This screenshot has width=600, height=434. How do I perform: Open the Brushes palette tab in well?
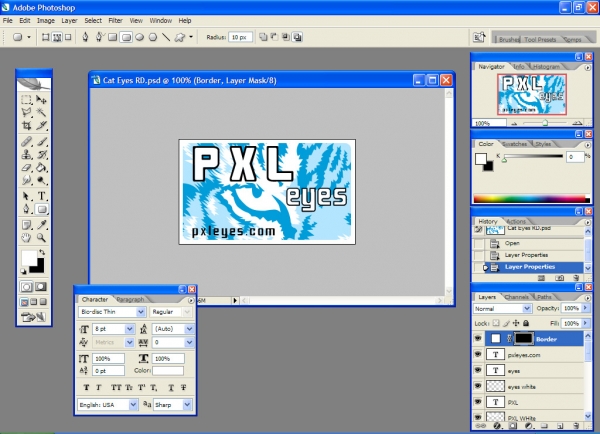[x=509, y=39]
